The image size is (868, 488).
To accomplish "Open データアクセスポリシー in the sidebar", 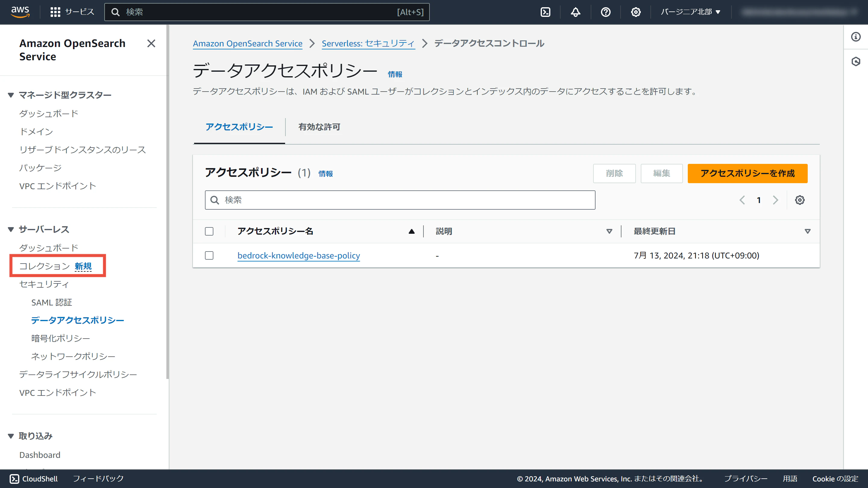I will [77, 320].
